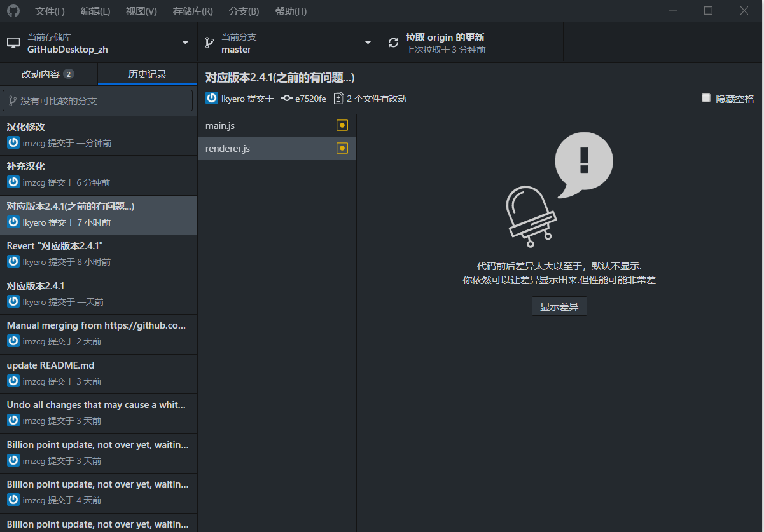This screenshot has width=764, height=532.
Task: Click the changed files document icon
Action: coord(338,99)
